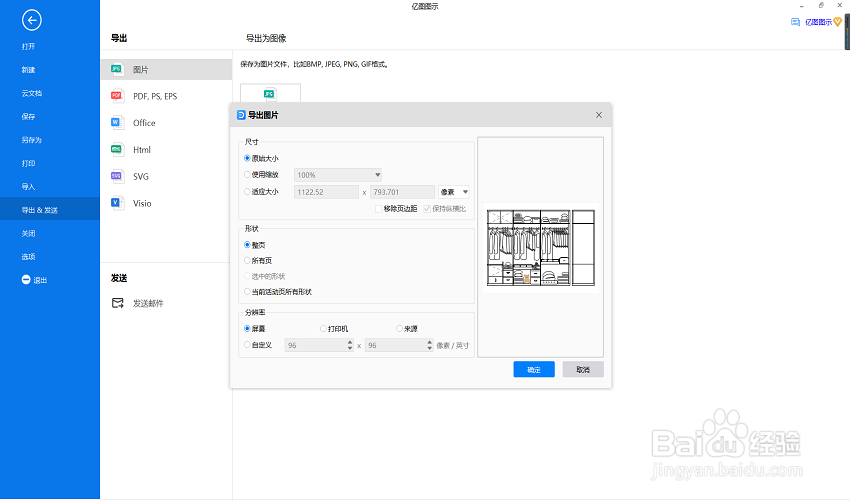Select 来源 resolution radio button

[399, 329]
